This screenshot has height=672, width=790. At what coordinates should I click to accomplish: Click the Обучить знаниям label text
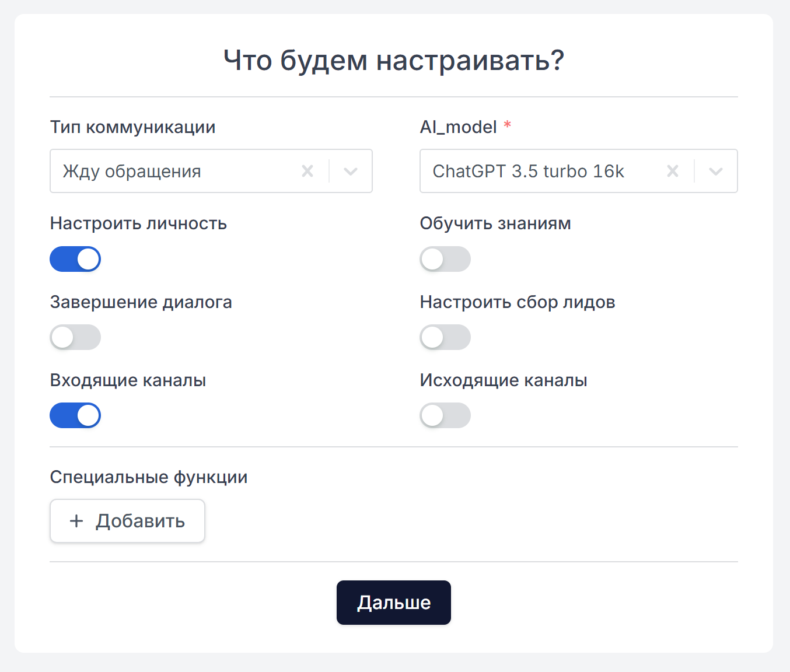pyautogui.click(x=495, y=223)
